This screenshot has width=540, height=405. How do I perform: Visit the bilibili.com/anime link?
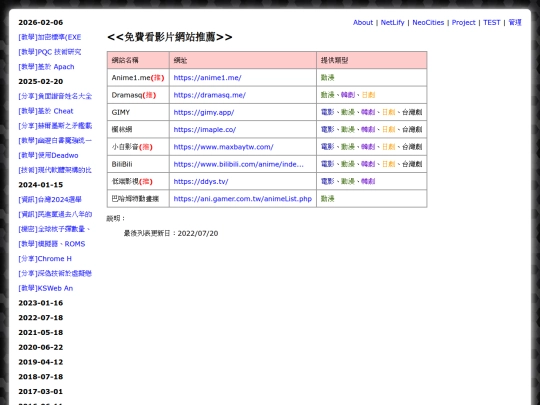[x=239, y=164]
